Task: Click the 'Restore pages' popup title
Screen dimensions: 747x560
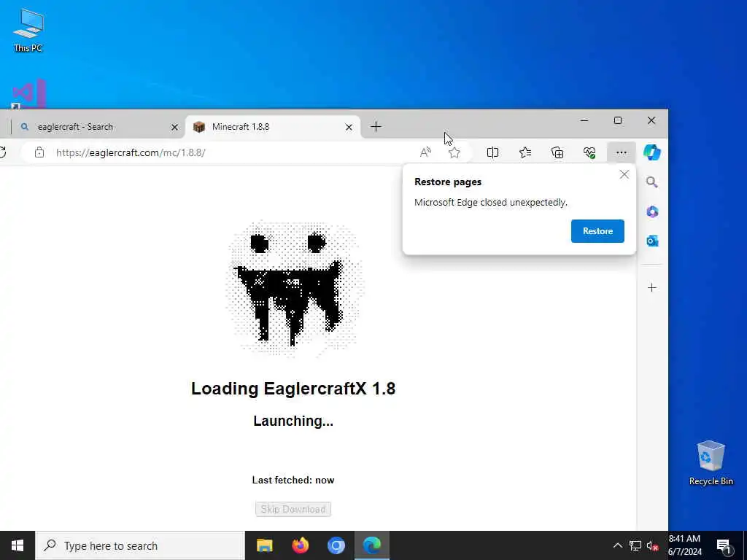Action: (x=448, y=182)
